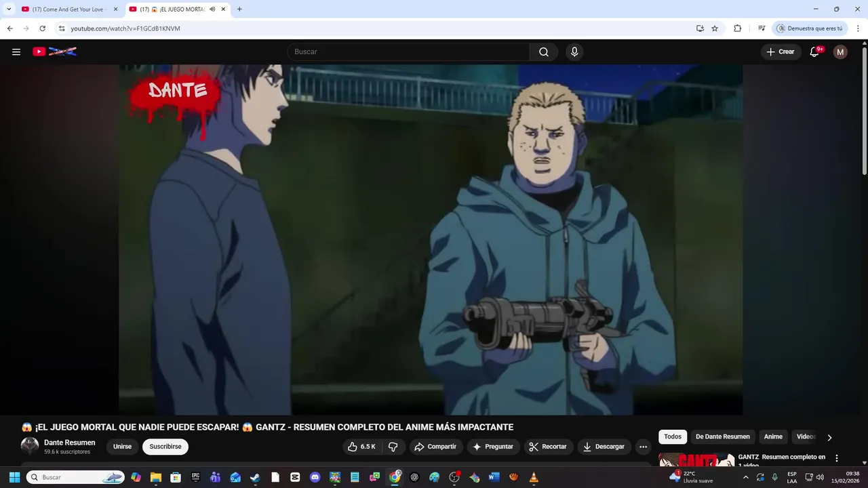This screenshot has height=488, width=868.
Task: Click Demuestra que eres tú profile chip
Action: 810,28
